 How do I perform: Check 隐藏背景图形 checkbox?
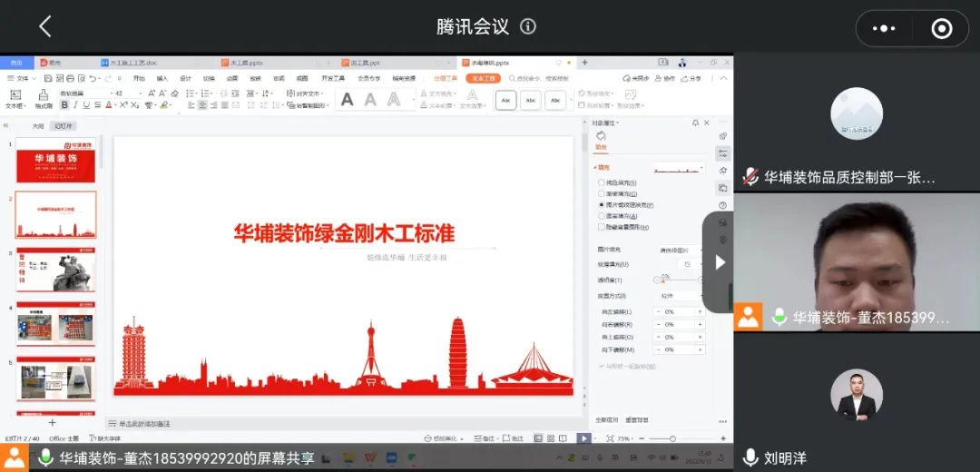coord(601,227)
